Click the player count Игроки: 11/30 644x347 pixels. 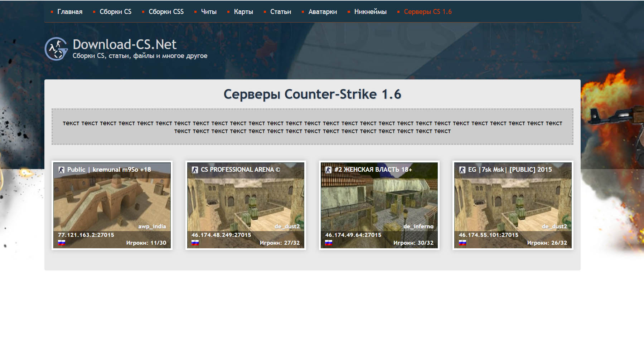tap(146, 243)
